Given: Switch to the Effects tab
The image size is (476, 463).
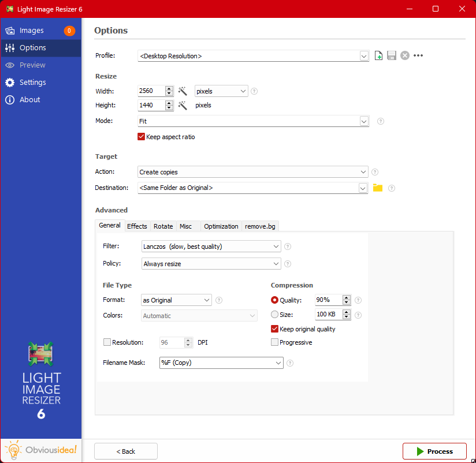Looking at the screenshot, I should pos(137,226).
